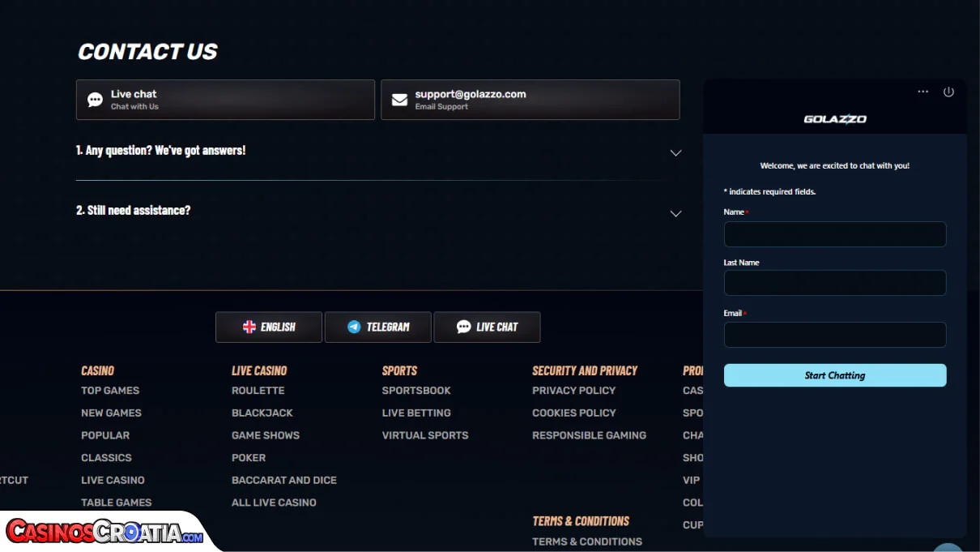Click the chat widget power icon
The height and width of the screenshot is (552, 980).
948,92
